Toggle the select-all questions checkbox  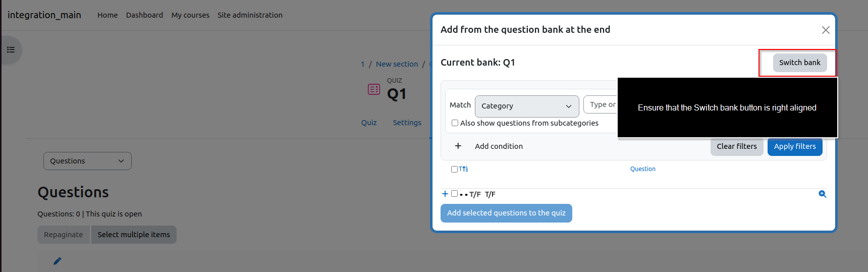[454, 169]
